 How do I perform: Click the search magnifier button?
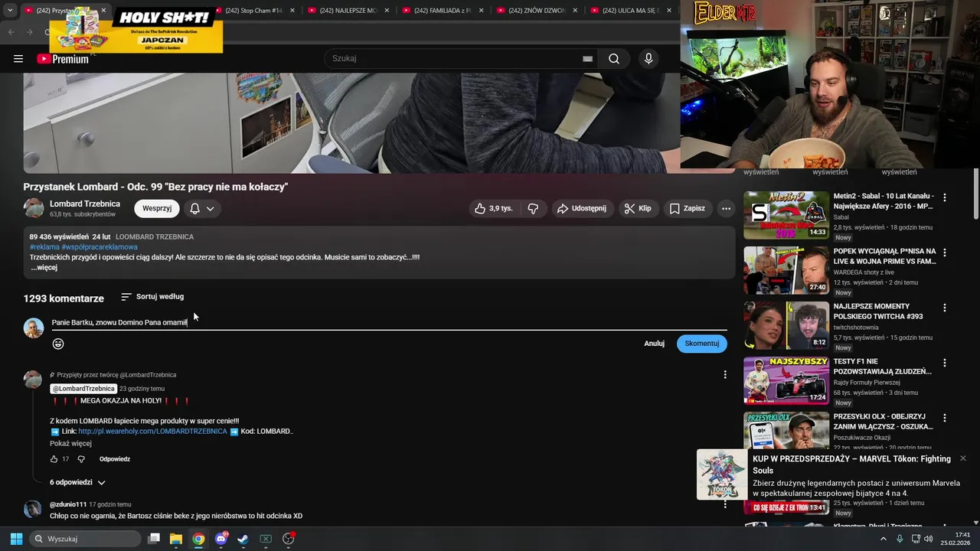coord(613,59)
